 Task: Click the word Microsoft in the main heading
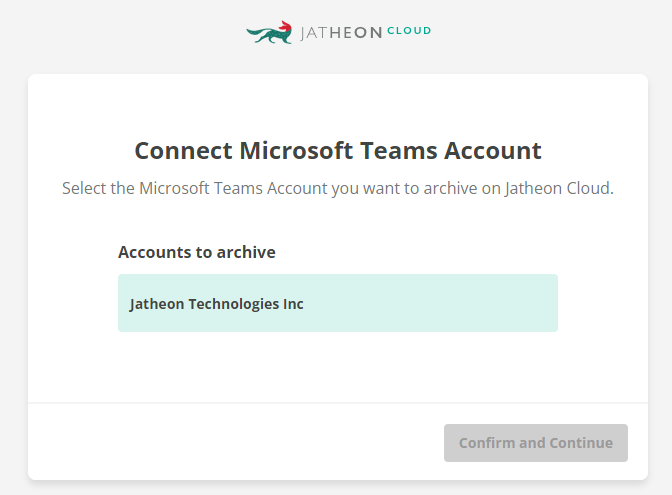coord(296,151)
